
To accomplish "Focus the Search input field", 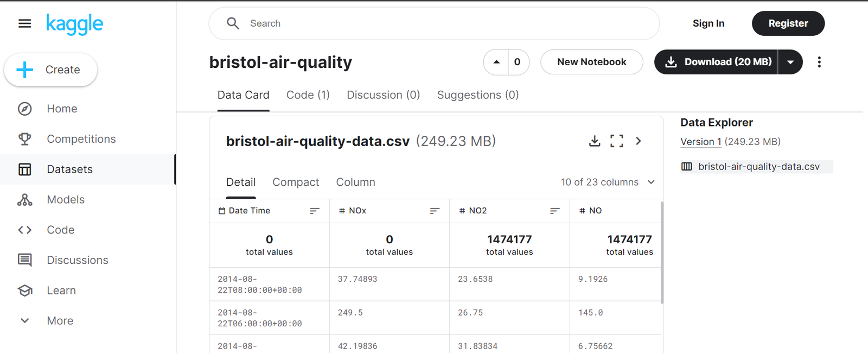I will (x=434, y=23).
